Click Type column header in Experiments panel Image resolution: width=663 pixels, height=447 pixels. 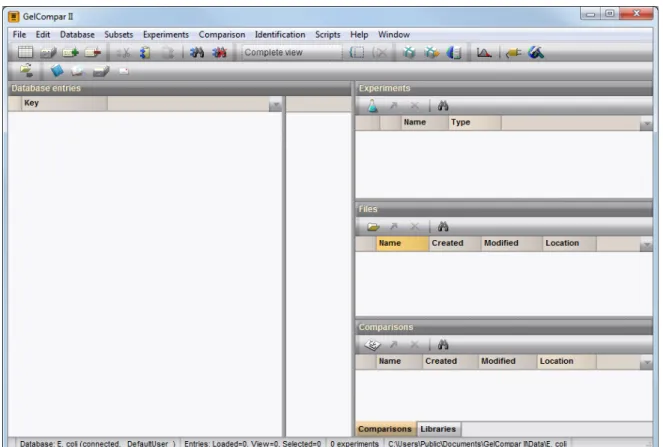point(475,123)
